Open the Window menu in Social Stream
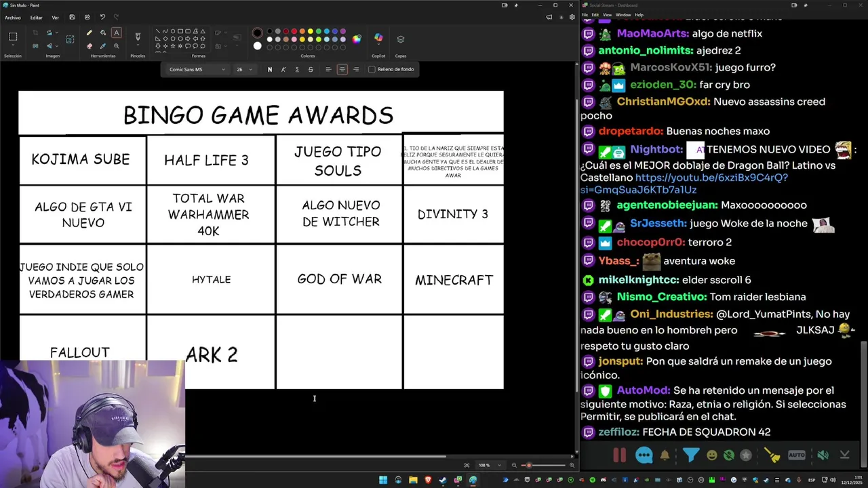The width and height of the screenshot is (868, 488). pyautogui.click(x=623, y=15)
